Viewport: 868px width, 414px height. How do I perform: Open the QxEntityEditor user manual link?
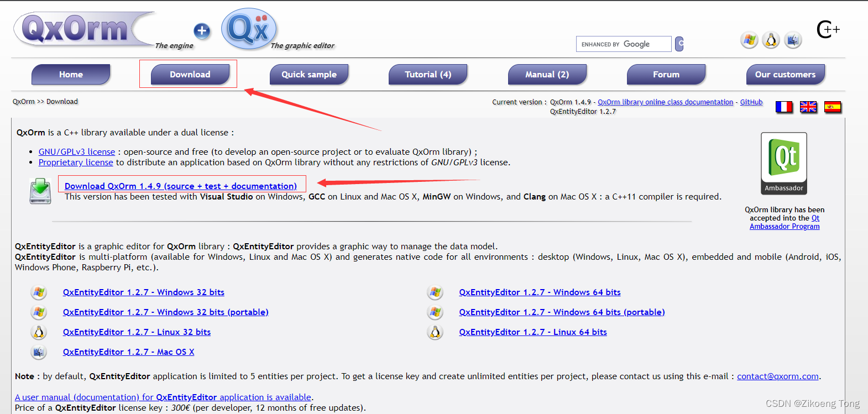[163, 397]
